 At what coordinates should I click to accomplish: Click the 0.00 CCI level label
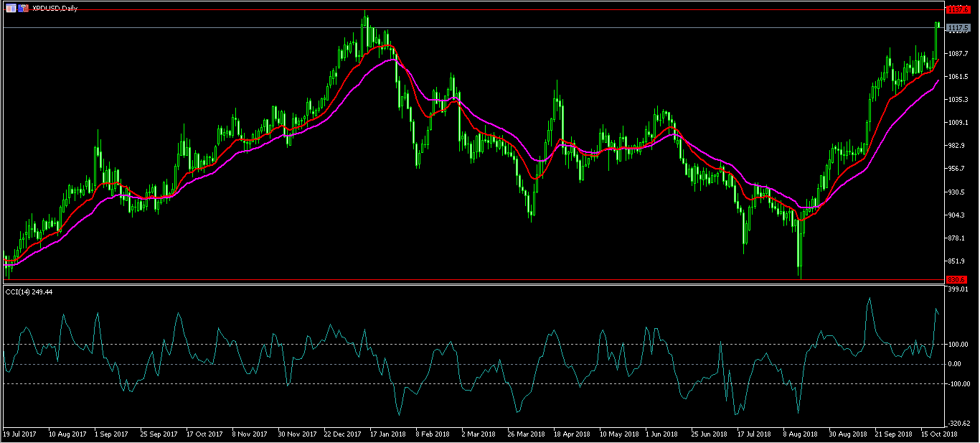coord(955,364)
